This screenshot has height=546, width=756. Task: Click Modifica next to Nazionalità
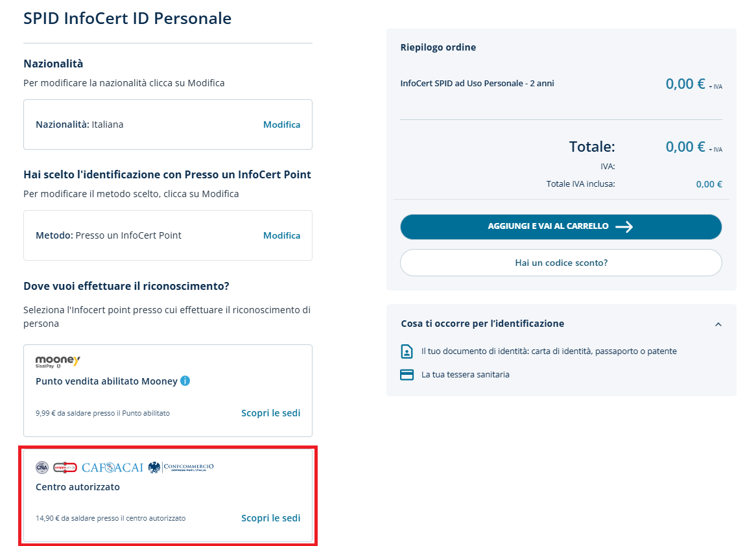pyautogui.click(x=281, y=125)
